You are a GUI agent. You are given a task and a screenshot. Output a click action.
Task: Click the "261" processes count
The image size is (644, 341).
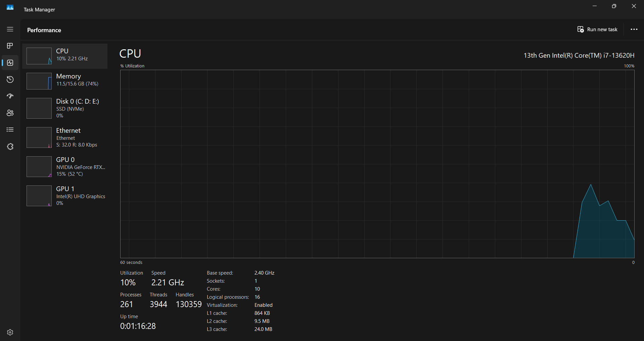pyautogui.click(x=127, y=304)
